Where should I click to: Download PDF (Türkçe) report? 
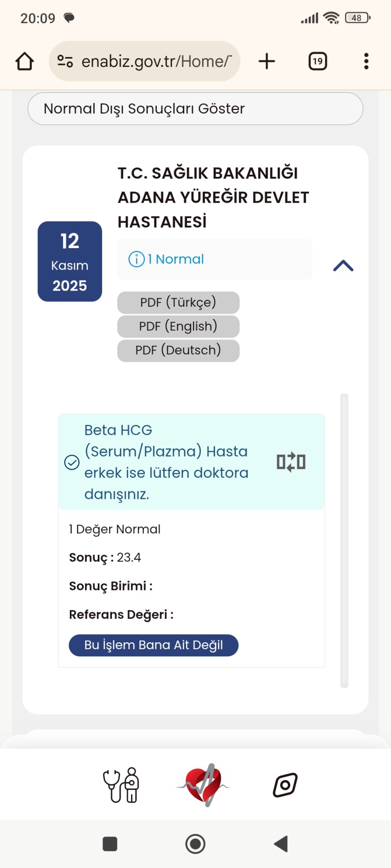[x=178, y=302]
